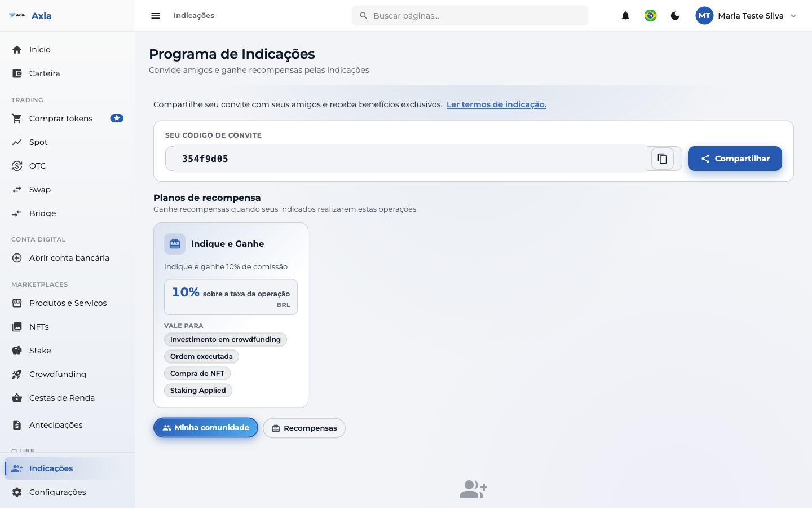Open Comprar tokens menu item
This screenshot has width=812, height=508.
[x=68, y=119]
